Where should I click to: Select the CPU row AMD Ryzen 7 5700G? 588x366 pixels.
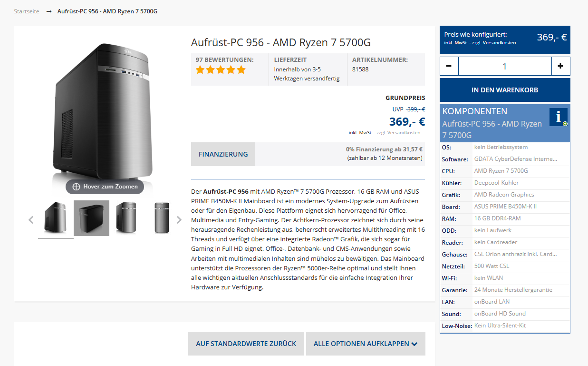(505, 171)
